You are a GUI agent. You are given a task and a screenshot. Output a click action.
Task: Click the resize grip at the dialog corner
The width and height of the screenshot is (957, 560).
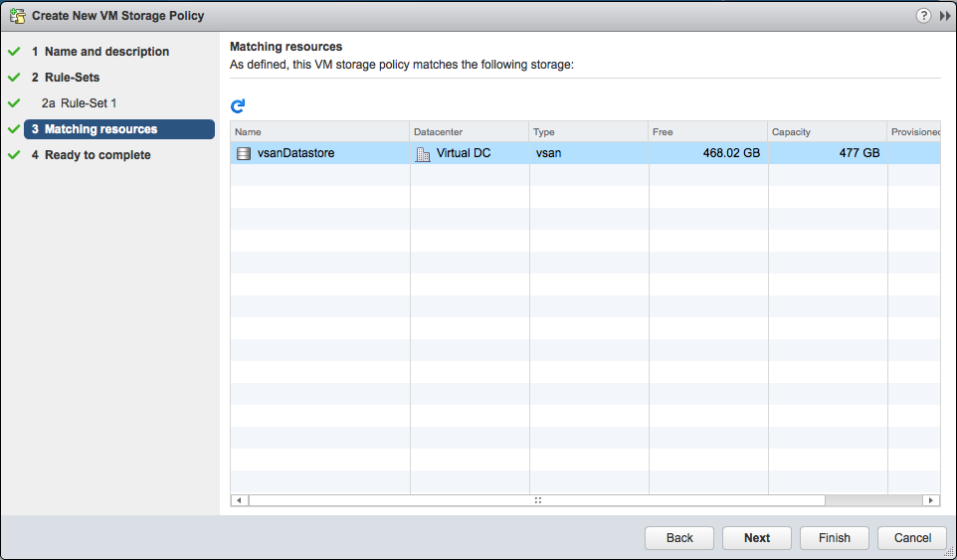coord(949,552)
